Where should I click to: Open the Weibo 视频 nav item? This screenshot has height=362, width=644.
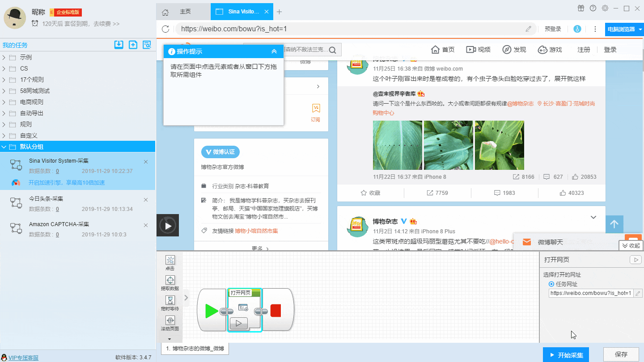[x=478, y=50]
